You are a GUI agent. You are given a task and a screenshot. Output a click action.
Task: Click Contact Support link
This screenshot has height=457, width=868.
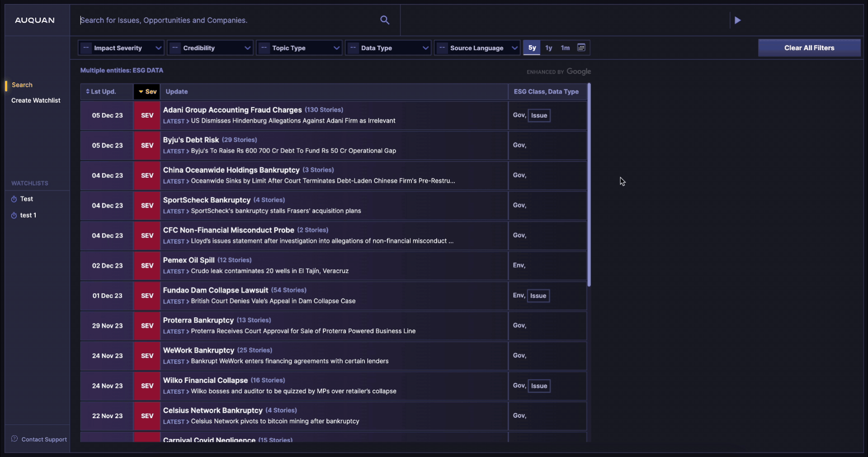tap(44, 439)
